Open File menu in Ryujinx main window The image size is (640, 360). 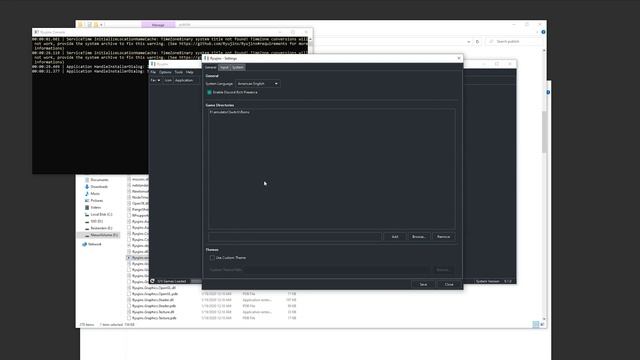[153, 72]
